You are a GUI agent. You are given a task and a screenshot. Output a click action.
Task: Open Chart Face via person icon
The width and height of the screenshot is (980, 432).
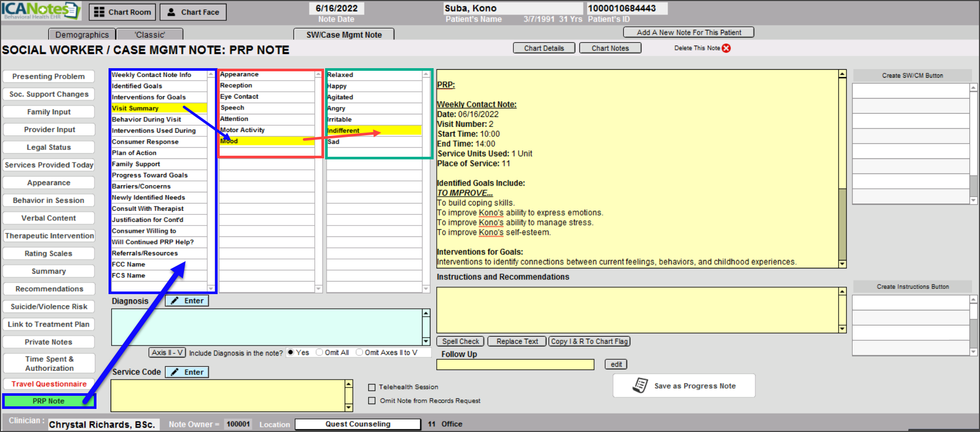click(171, 12)
